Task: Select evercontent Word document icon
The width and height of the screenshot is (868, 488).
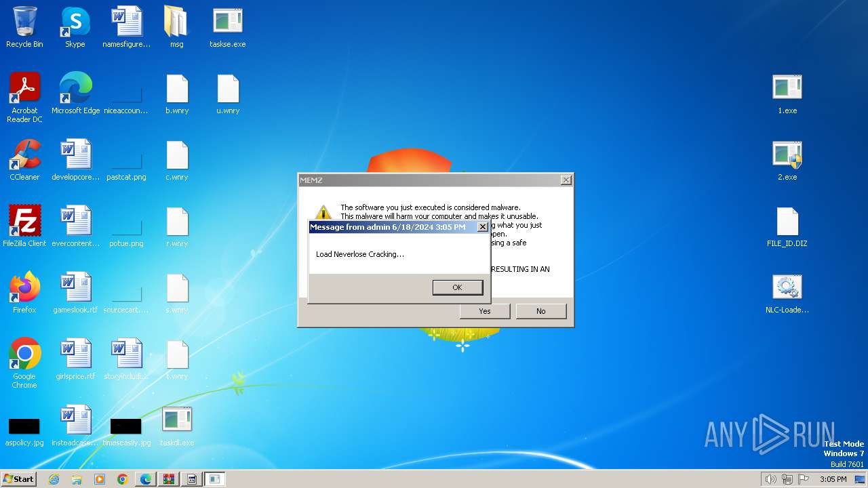Action: [75, 226]
